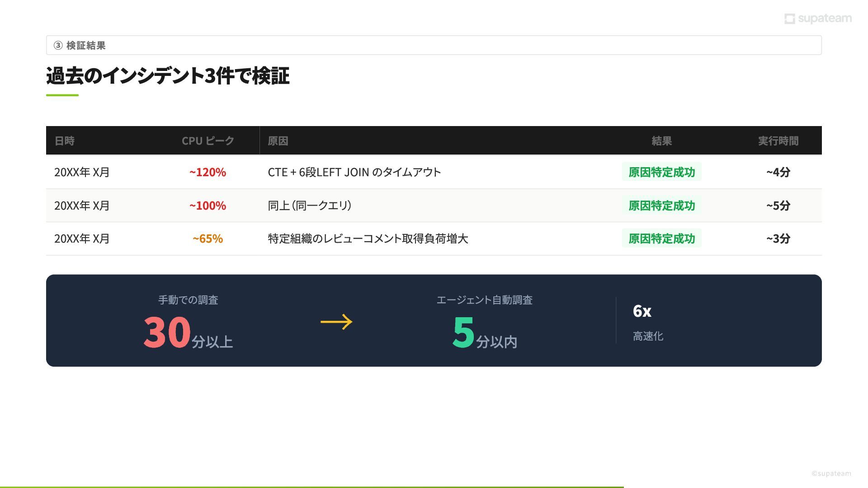Click the 実行時間 column header
Viewport: 868px width, 488px height.
coord(778,141)
